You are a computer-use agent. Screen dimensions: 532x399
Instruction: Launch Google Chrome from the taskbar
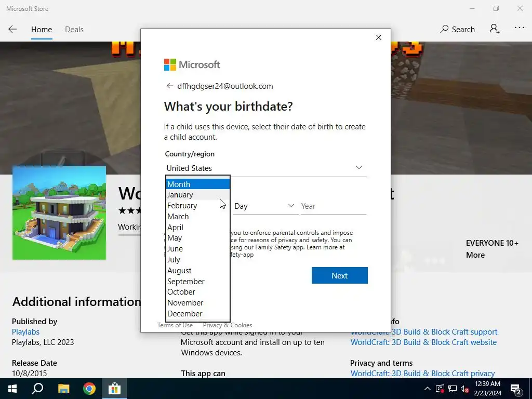[x=89, y=389]
